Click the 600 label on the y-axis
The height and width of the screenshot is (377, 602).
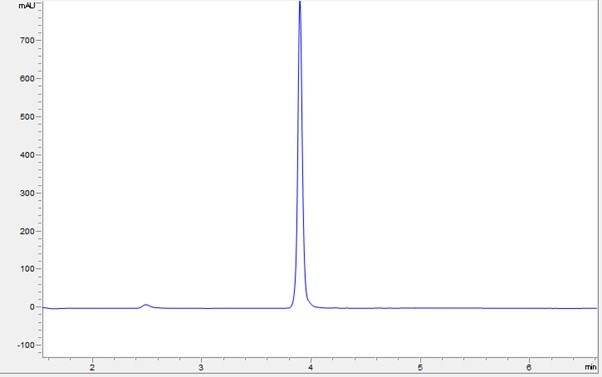27,78
